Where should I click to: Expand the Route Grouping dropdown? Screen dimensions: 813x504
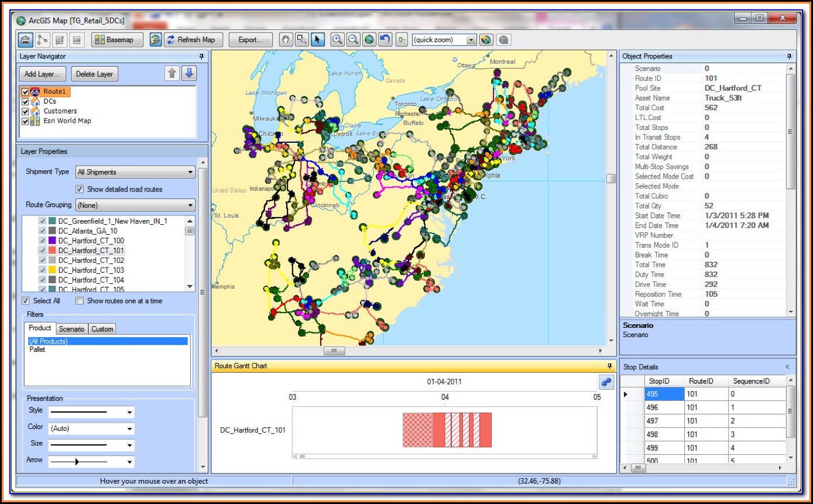click(135, 205)
